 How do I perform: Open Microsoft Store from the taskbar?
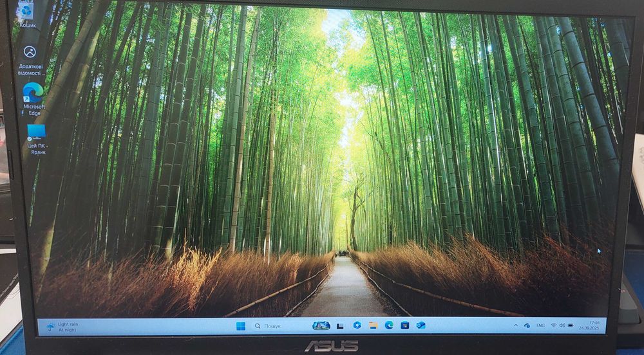[405, 325]
